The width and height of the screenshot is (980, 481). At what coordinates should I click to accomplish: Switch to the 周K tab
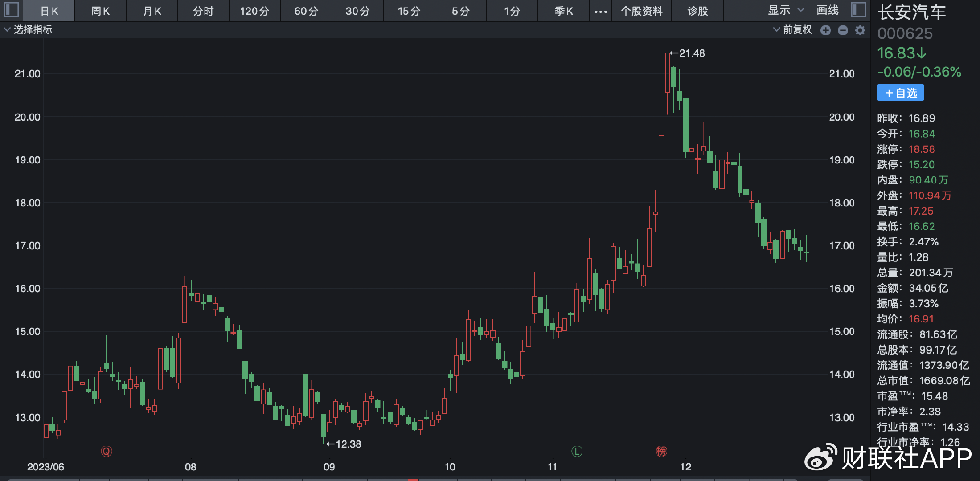100,11
